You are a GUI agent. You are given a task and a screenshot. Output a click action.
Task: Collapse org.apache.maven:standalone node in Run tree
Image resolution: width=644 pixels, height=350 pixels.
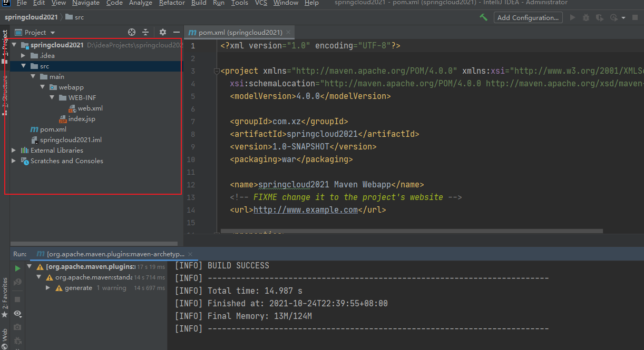38,277
